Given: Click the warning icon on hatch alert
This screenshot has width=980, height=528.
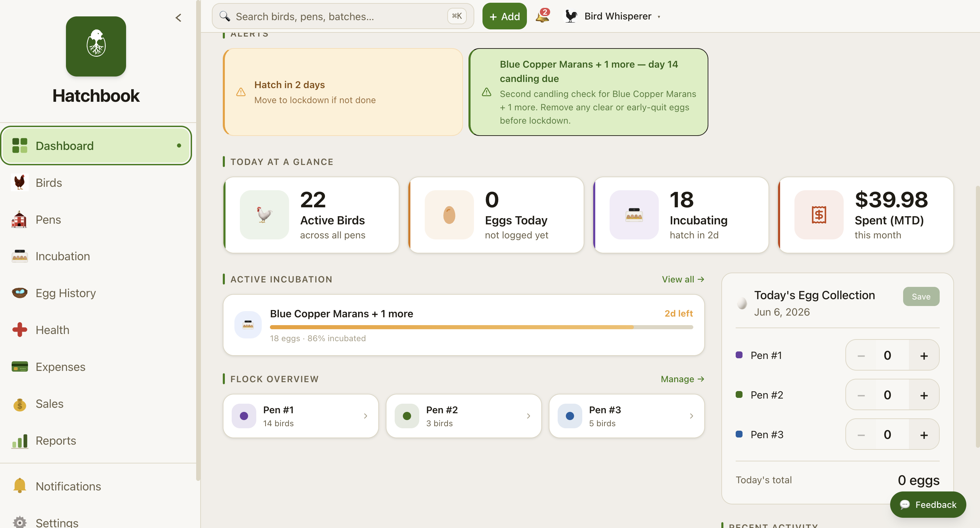Looking at the screenshot, I should pos(241,92).
